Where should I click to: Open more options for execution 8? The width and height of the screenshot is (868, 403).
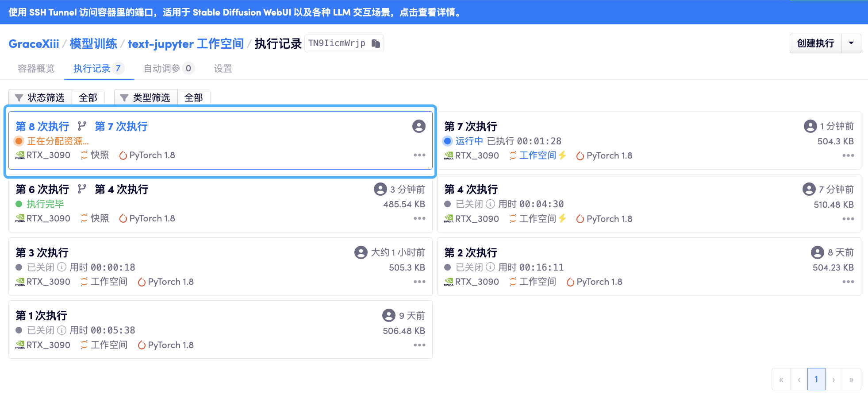point(419,155)
